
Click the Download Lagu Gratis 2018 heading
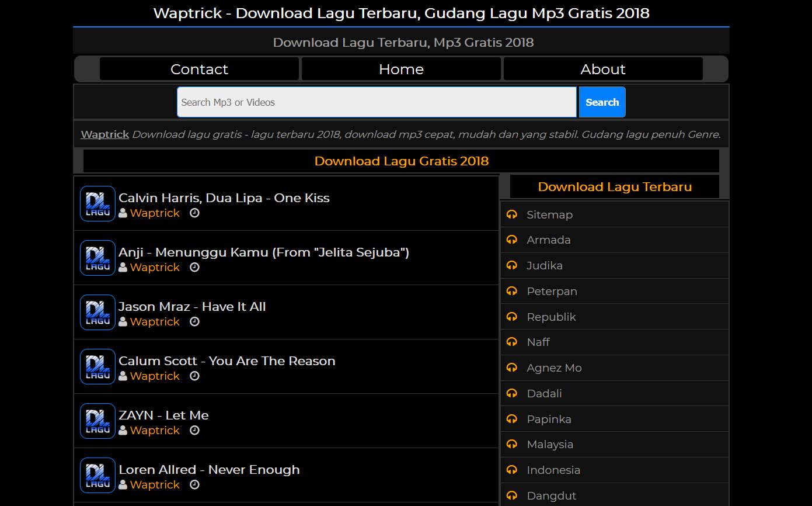[x=402, y=161]
